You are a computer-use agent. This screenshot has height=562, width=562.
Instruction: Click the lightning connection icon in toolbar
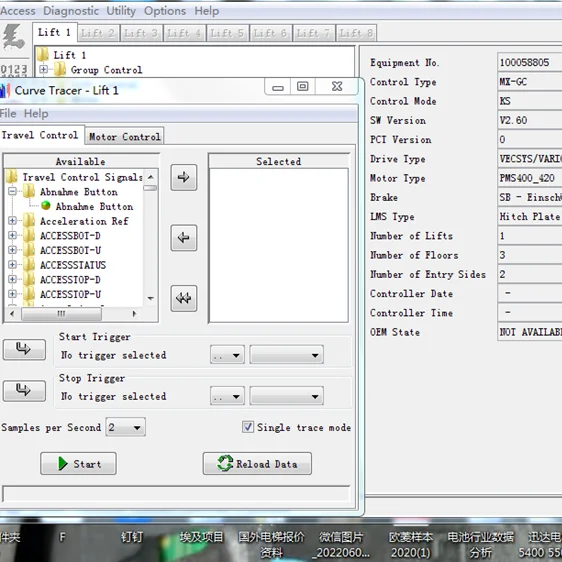point(13,37)
